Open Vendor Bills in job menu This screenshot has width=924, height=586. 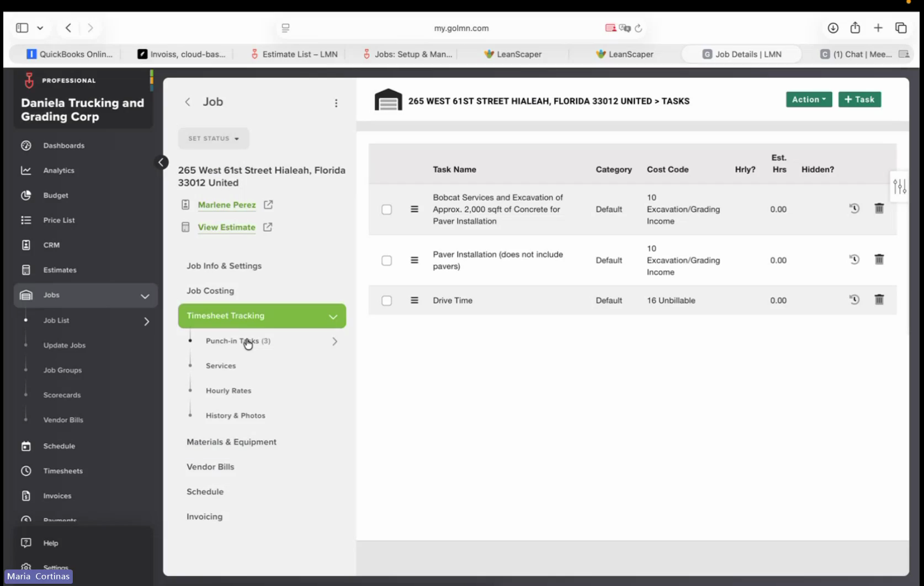click(210, 467)
